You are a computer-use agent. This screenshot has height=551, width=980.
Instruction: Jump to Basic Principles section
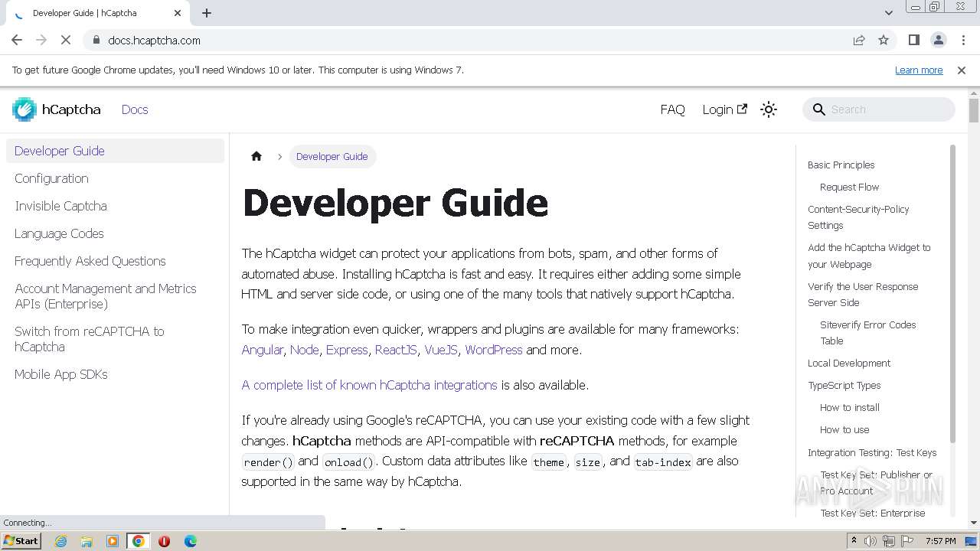(841, 165)
